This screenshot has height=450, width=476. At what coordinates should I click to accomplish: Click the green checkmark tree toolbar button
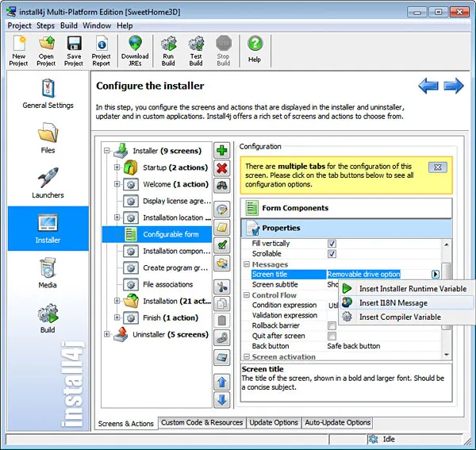click(x=222, y=245)
